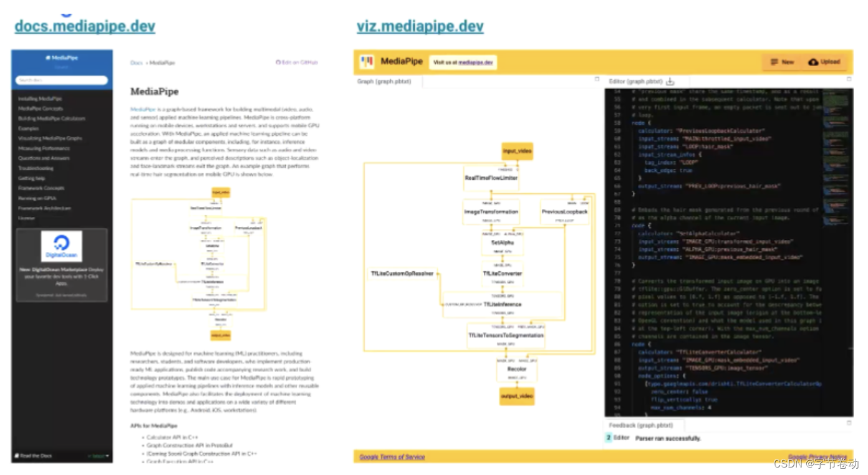
Task: Open Read the Docs footer in sidebar
Action: click(34, 456)
